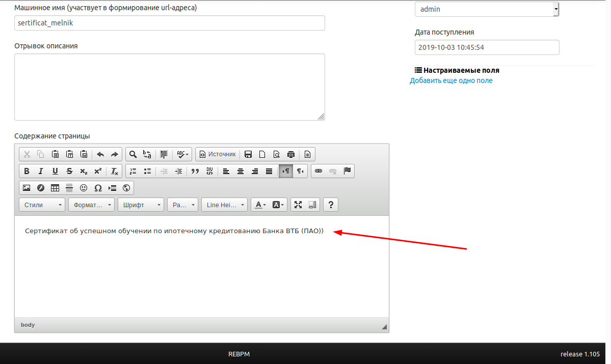
Task: Click the Copy icon in editor toolbar
Action: point(41,154)
